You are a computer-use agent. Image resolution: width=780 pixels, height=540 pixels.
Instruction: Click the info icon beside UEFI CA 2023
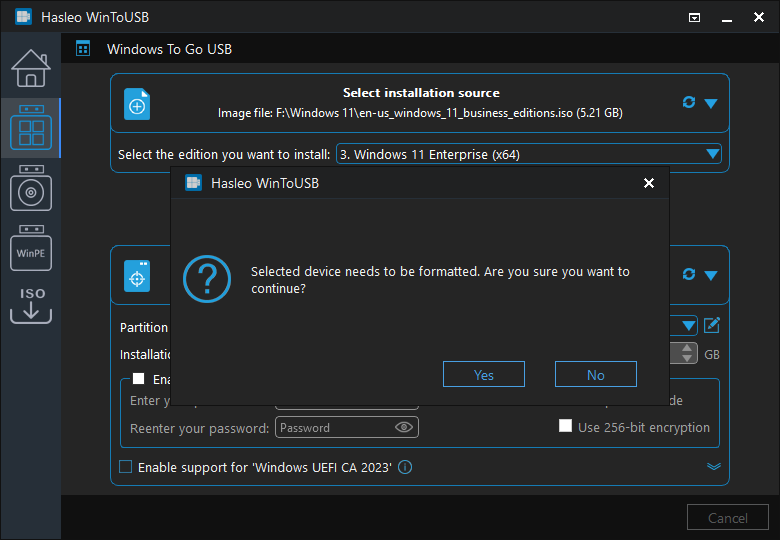click(405, 467)
